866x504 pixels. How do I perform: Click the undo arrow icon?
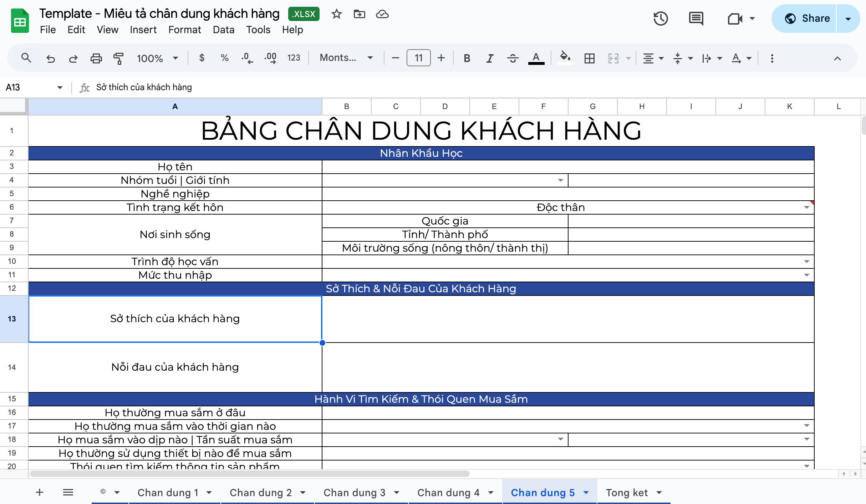click(x=51, y=58)
